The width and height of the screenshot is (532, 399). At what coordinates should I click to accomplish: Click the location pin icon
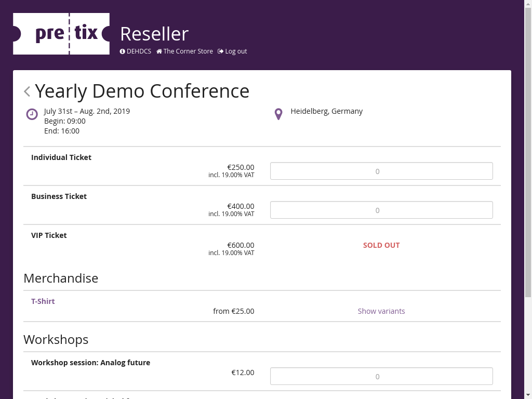tap(278, 114)
